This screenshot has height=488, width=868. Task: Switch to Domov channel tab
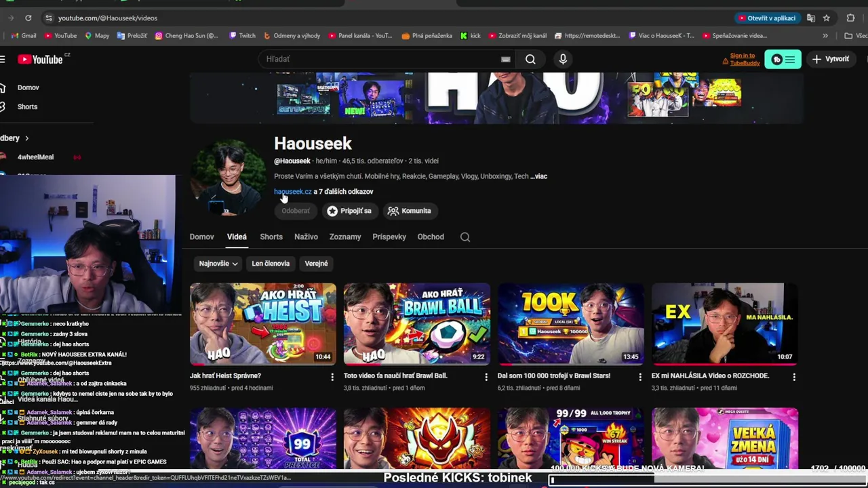[x=201, y=237]
